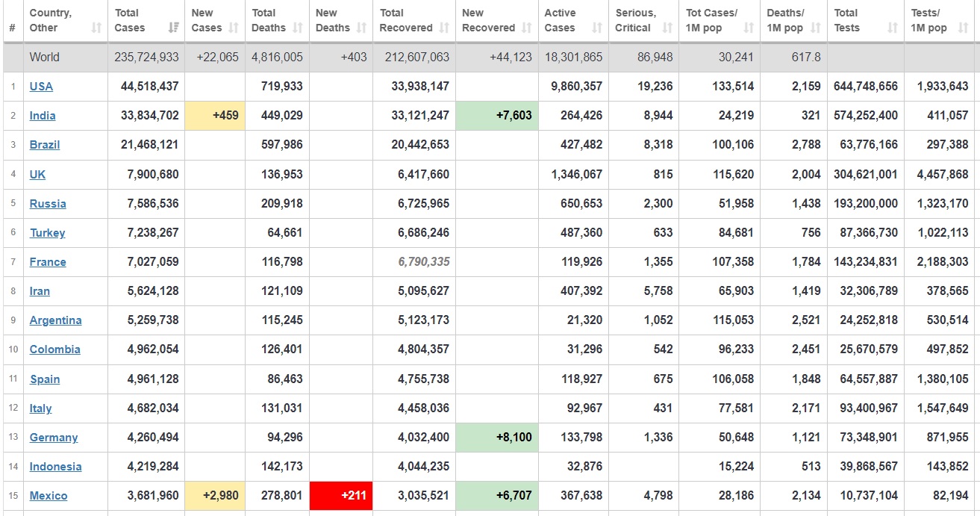
Task: Click the Active Cases sort arrows
Action: [x=597, y=28]
